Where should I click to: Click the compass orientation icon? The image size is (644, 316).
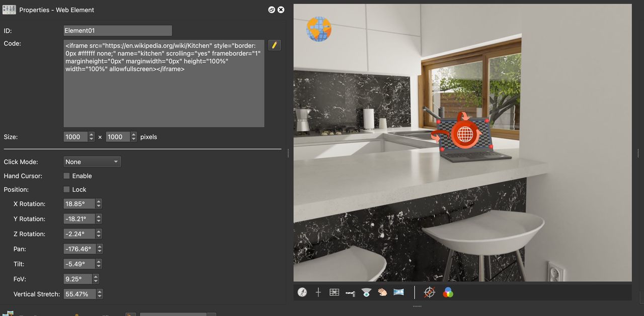[x=302, y=292]
